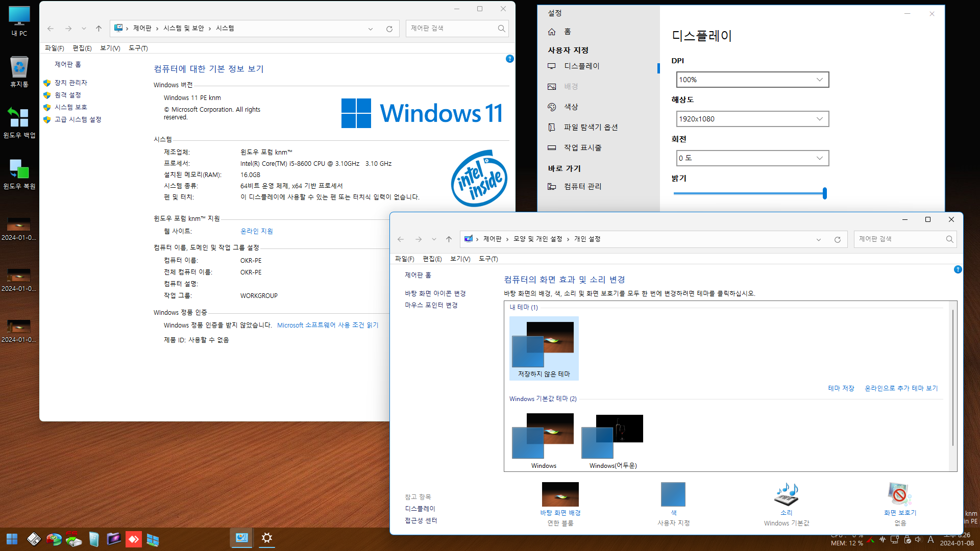Screen dimensions: 980x551
Task: Expand address history in System window
Action: pyautogui.click(x=371, y=29)
